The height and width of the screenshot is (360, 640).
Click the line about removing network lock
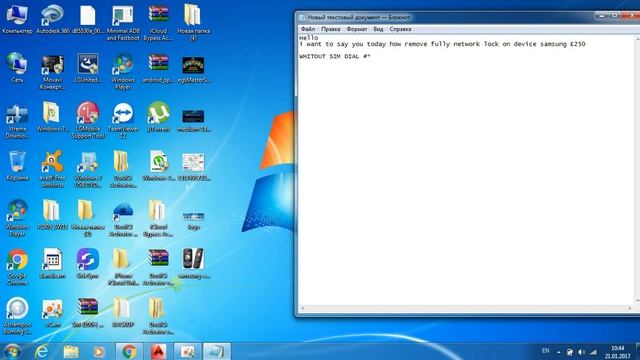click(x=442, y=44)
